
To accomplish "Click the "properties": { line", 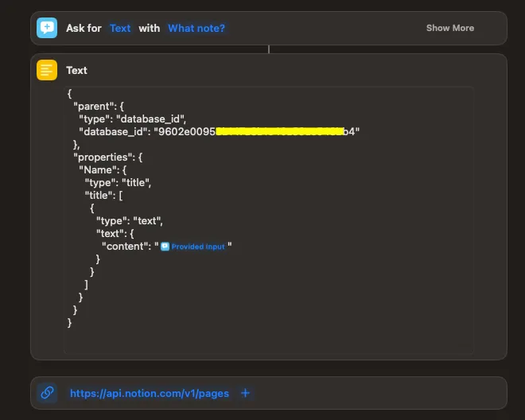I will pyautogui.click(x=108, y=157).
